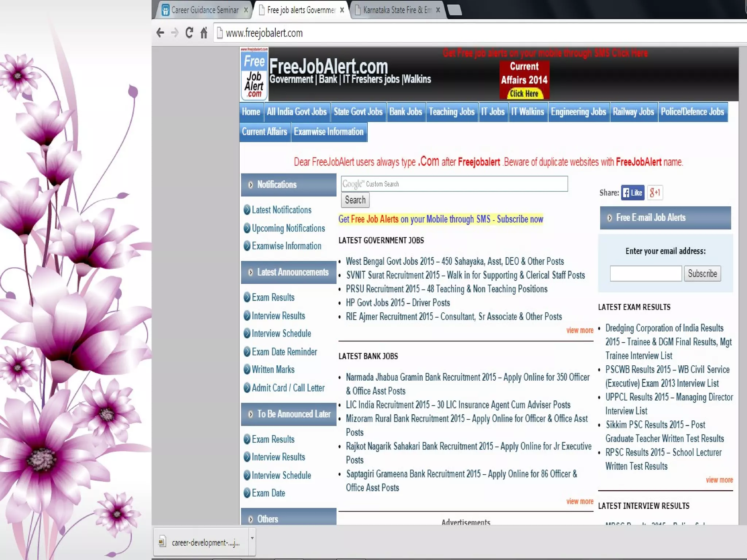747x560 pixels.
Task: Open Exam Date link under To Be Announced
Action: tap(268, 493)
